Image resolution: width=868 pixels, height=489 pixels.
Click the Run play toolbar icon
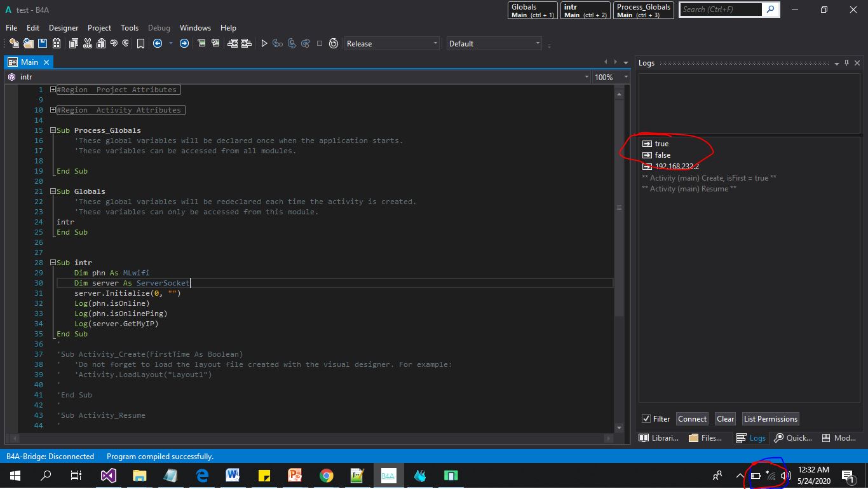pos(264,43)
